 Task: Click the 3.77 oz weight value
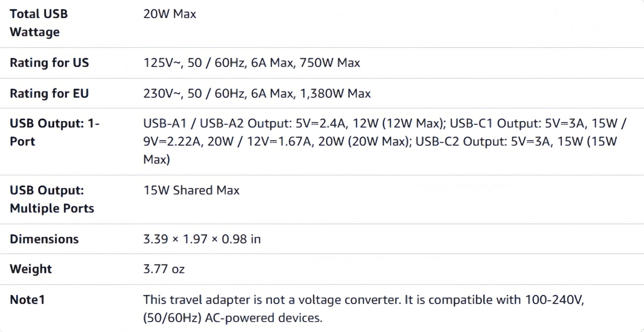pos(164,269)
